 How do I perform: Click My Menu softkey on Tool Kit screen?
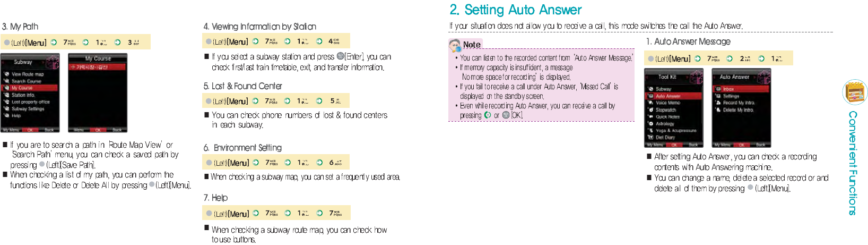(654, 145)
